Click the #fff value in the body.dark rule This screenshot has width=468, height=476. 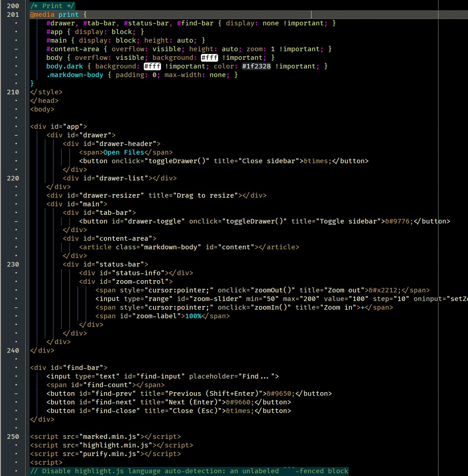152,66
